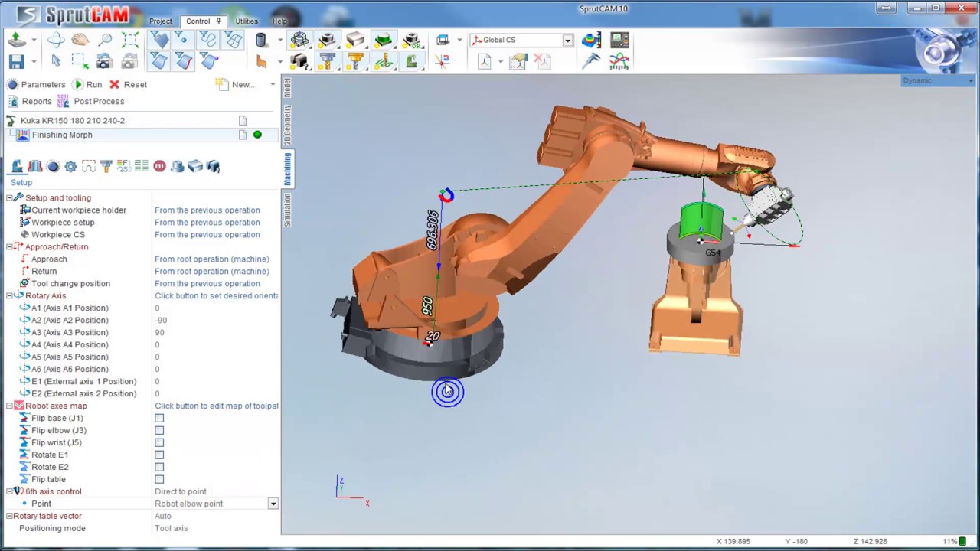Open the Utilities menu
The width and height of the screenshot is (980, 551).
pos(247,21)
